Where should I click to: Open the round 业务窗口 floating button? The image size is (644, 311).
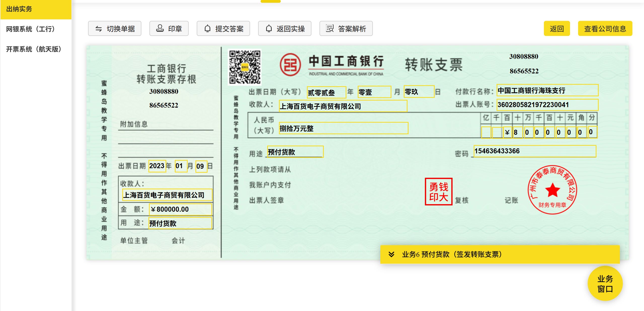coord(605,284)
